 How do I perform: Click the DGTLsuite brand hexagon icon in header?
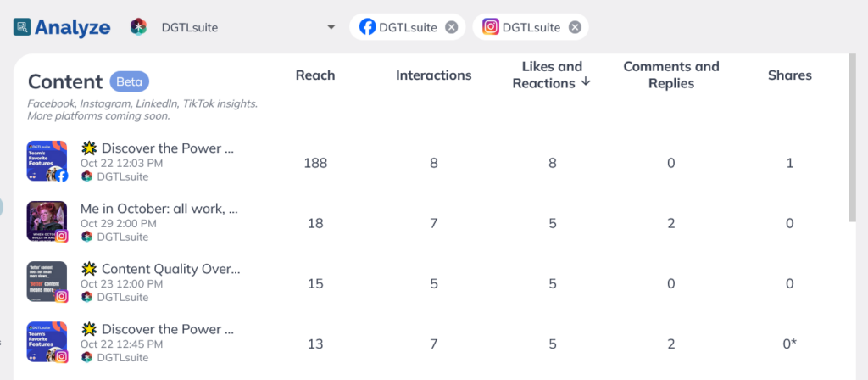click(138, 27)
